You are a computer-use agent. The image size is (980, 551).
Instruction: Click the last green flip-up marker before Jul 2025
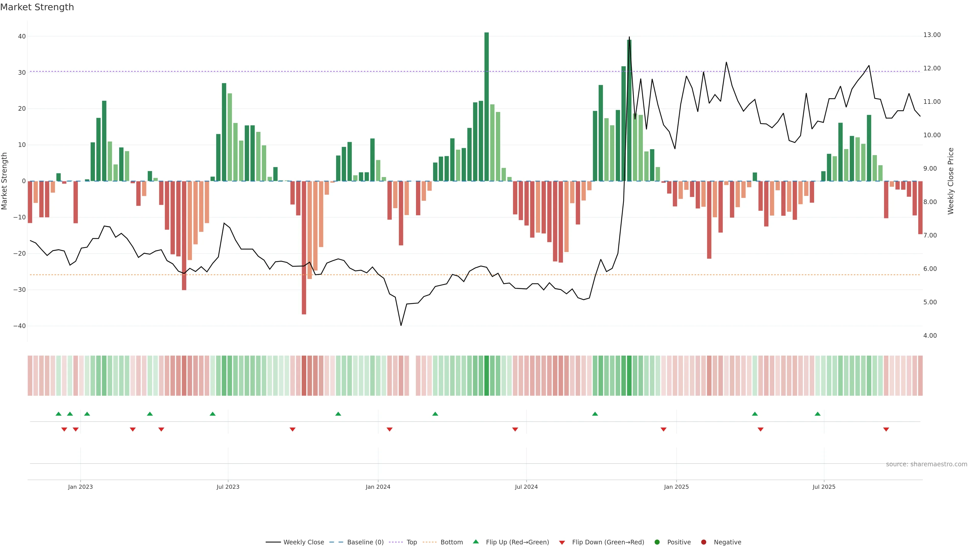(817, 414)
